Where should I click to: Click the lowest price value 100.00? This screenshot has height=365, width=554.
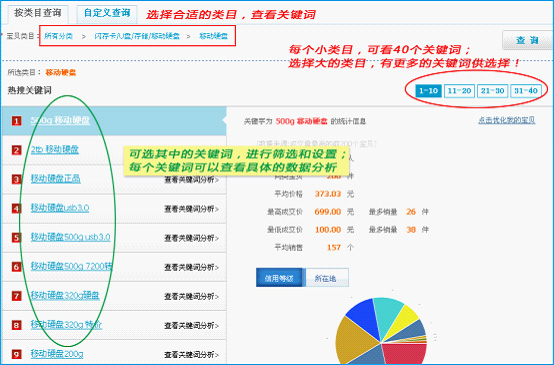click(328, 230)
